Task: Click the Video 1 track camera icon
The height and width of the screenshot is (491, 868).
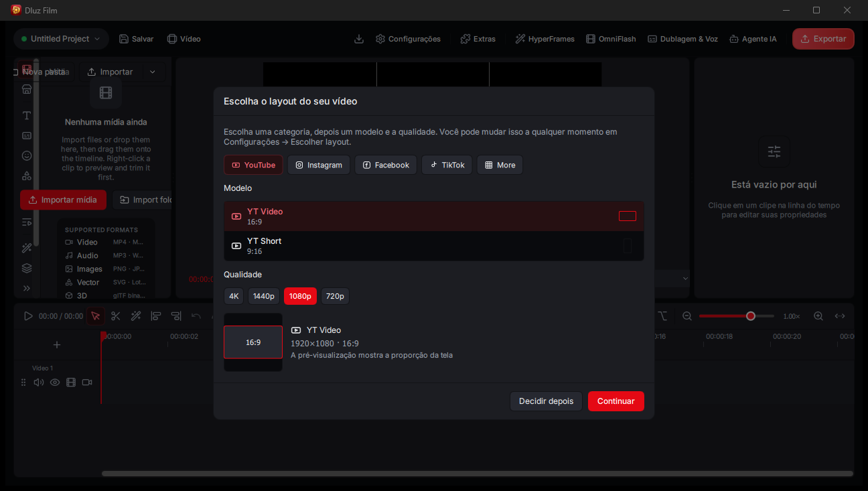Action: pyautogui.click(x=87, y=382)
